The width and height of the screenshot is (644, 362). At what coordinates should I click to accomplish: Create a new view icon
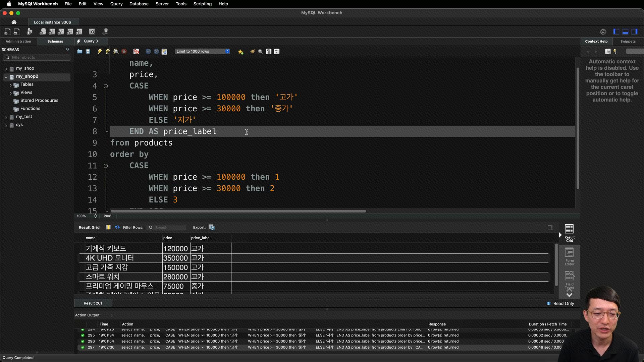[61, 32]
